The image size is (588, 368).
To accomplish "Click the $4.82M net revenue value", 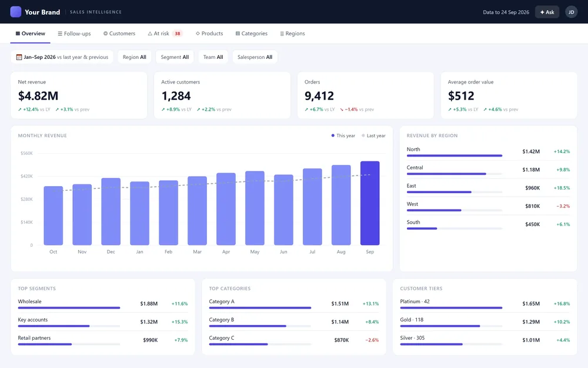I will tap(38, 96).
